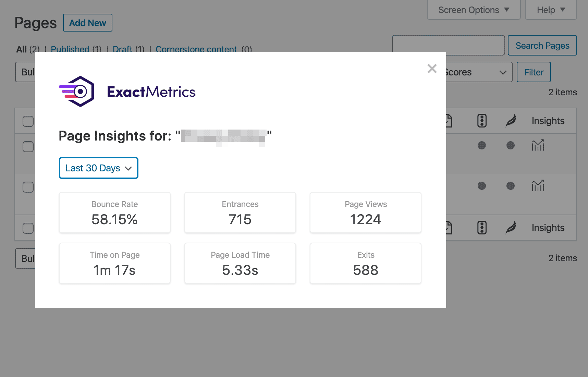Click the Insights column header label
Image resolution: width=588 pixels, height=377 pixels.
pyautogui.click(x=548, y=121)
